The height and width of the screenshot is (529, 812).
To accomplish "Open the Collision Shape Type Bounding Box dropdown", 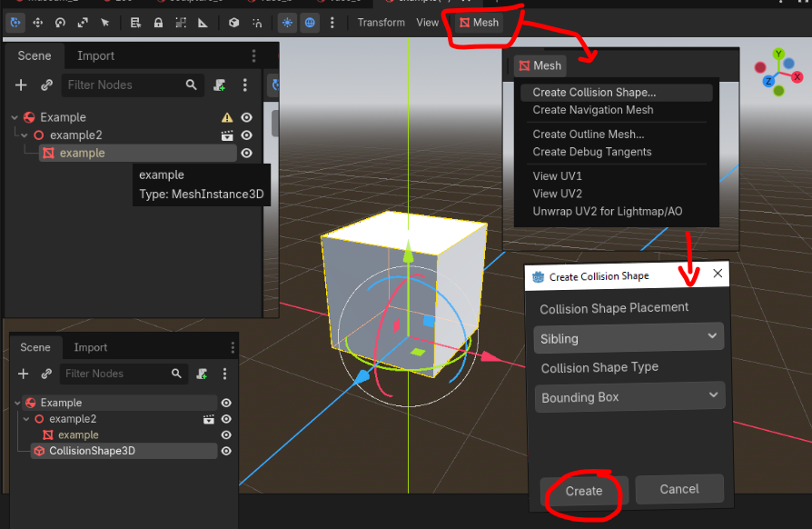I will [629, 397].
